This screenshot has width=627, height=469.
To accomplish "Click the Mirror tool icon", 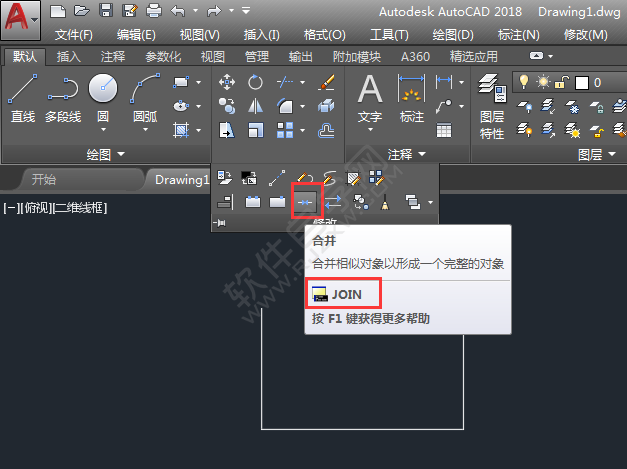I will click(x=255, y=106).
